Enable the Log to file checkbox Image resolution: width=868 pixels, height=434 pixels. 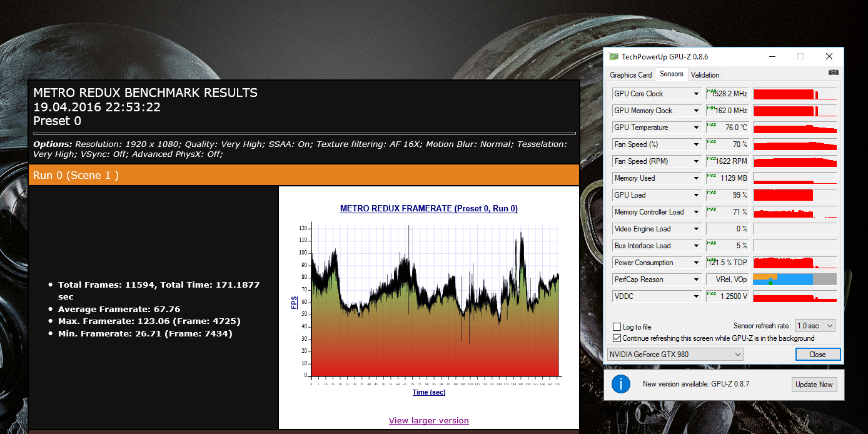tap(618, 327)
